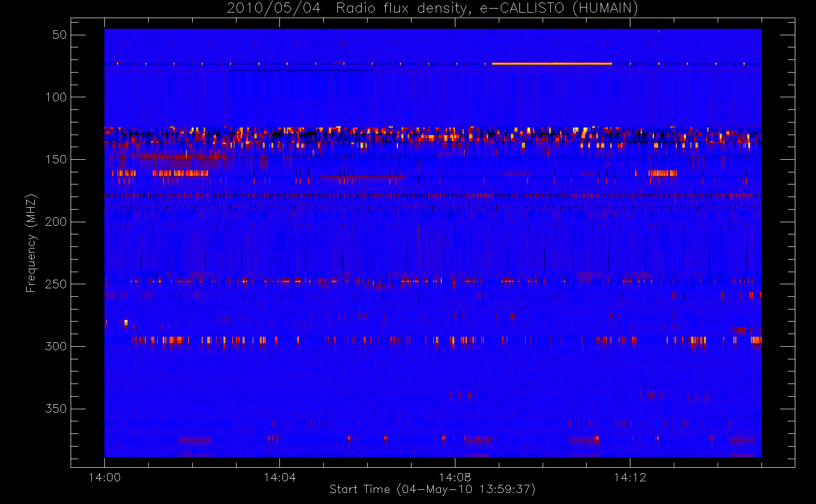Click the 14:00 time tick label
The height and width of the screenshot is (504, 816).
104,477
